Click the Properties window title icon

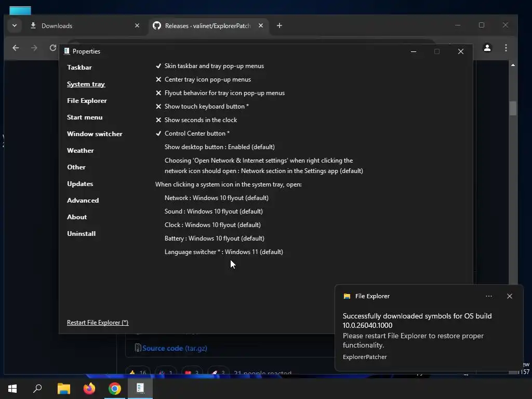[66, 51]
